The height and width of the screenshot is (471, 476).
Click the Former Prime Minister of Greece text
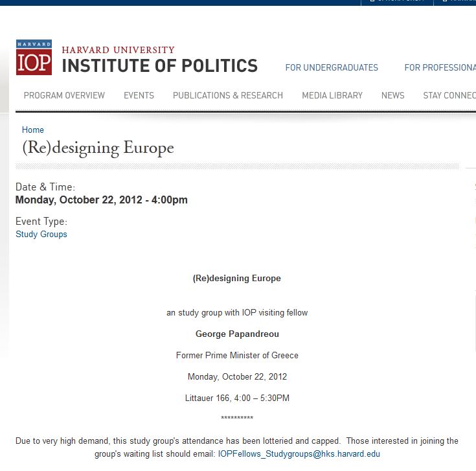coord(237,355)
